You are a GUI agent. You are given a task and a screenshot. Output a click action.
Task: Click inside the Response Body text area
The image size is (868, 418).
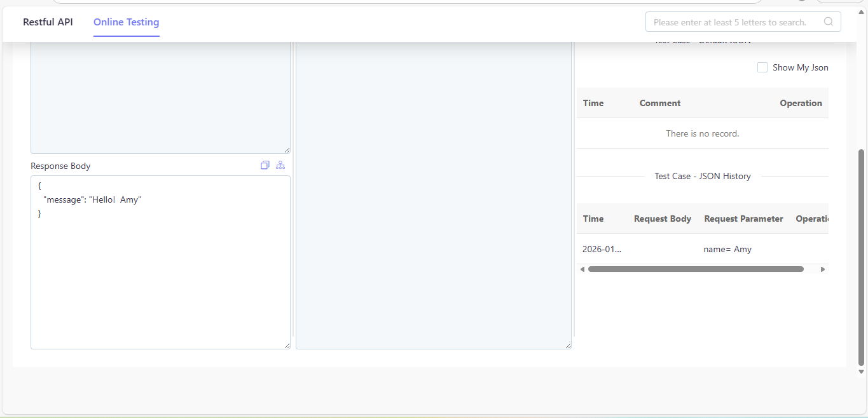pyautogui.click(x=160, y=262)
